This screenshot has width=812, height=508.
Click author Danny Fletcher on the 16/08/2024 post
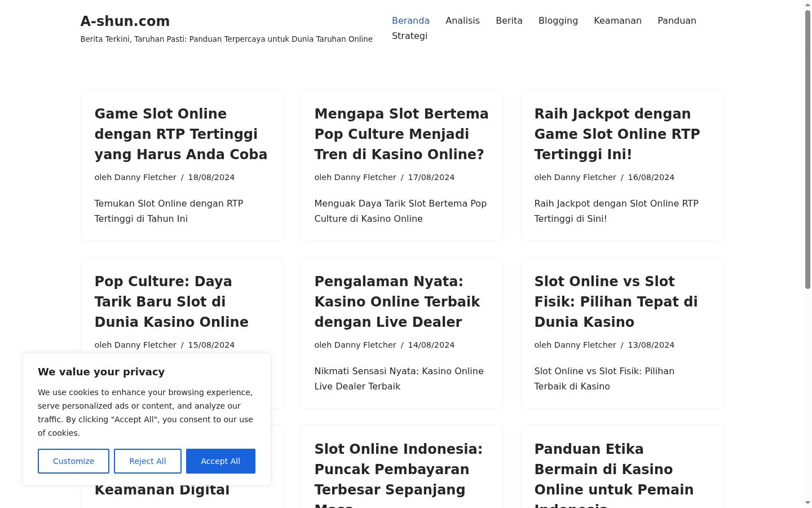coord(585,177)
